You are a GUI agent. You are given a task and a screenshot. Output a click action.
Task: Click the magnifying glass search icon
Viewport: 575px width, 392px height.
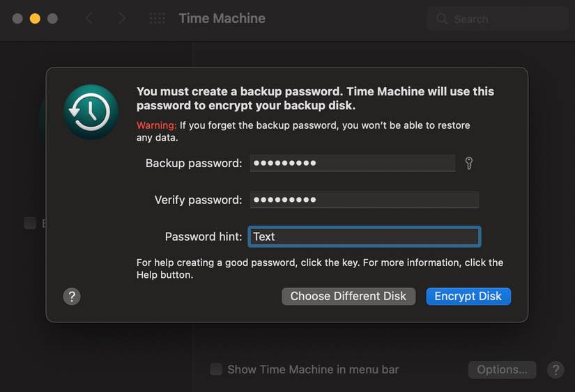click(x=442, y=19)
